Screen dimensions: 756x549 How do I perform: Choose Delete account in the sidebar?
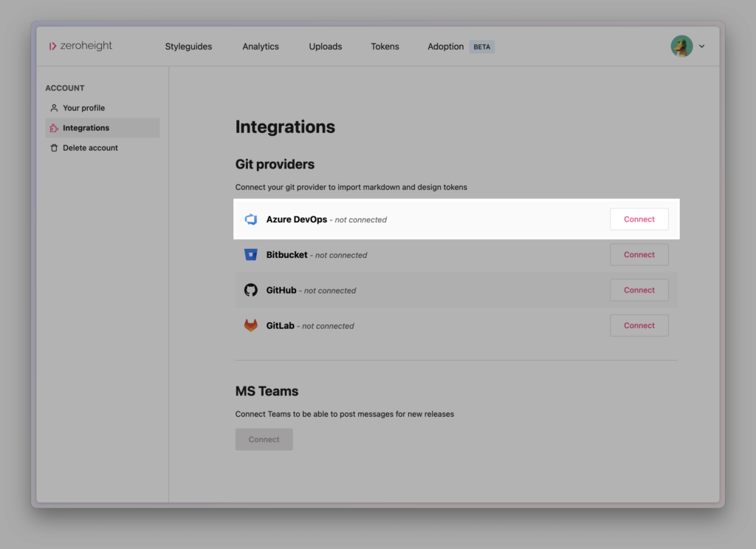tap(102, 148)
